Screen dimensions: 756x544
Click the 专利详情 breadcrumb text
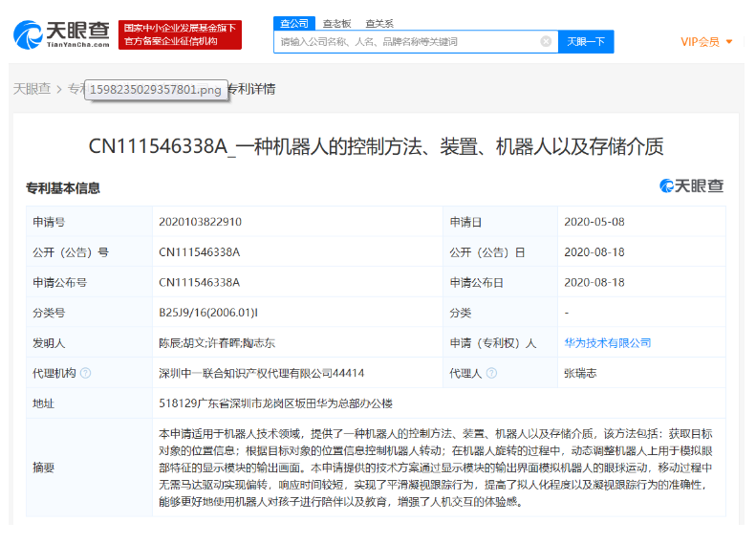251,89
